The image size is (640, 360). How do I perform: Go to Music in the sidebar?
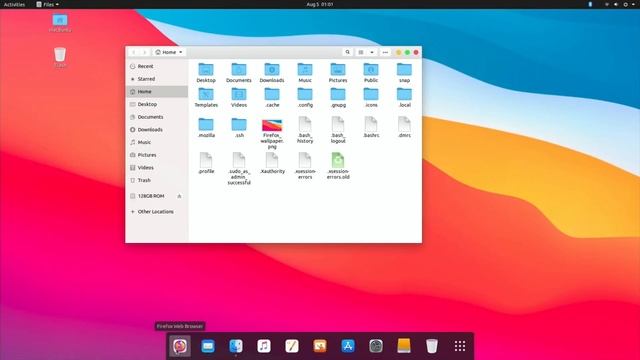click(x=157, y=142)
